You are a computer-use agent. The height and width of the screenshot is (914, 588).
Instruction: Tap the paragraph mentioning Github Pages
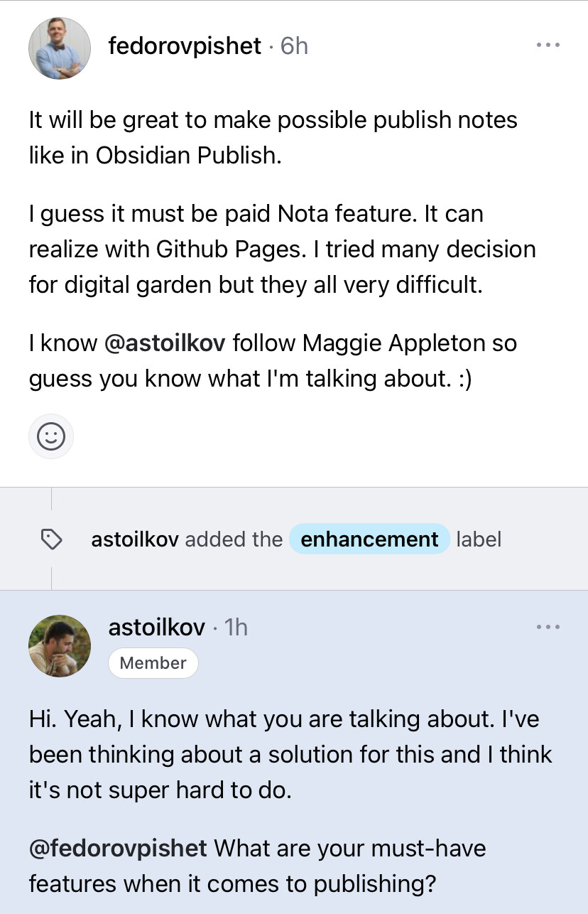[x=282, y=249]
